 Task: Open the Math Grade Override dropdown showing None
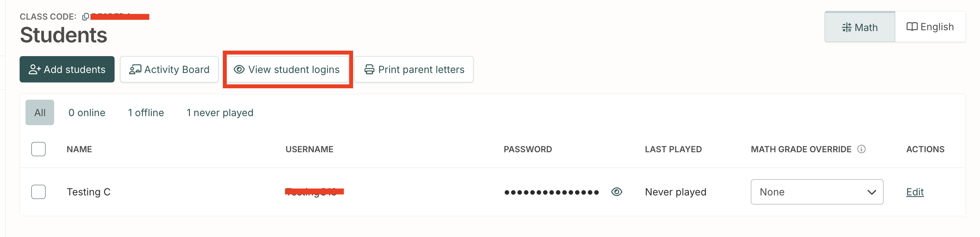point(817,192)
